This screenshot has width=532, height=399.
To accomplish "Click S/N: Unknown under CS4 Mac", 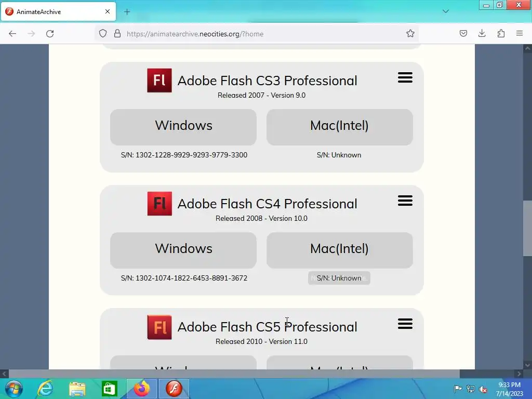I will coord(339,278).
